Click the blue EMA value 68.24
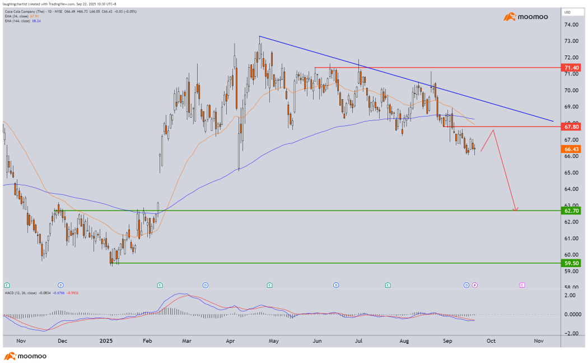The image size is (588, 364). click(x=36, y=21)
